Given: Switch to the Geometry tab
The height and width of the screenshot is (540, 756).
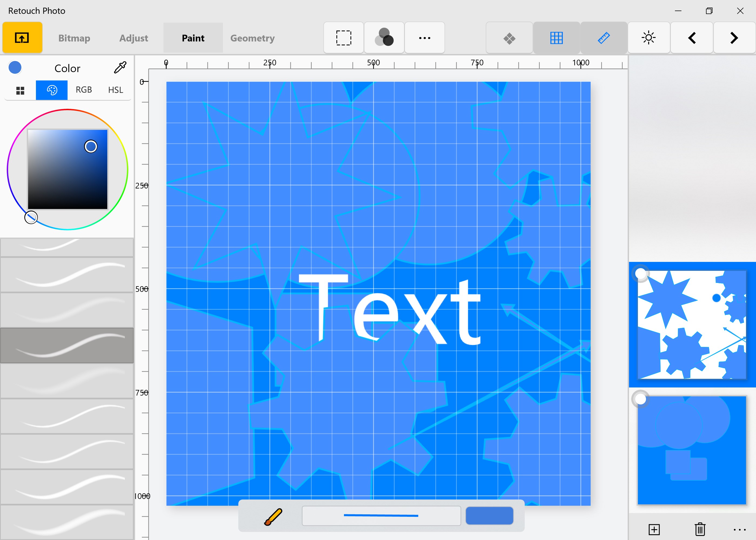Looking at the screenshot, I should (252, 38).
